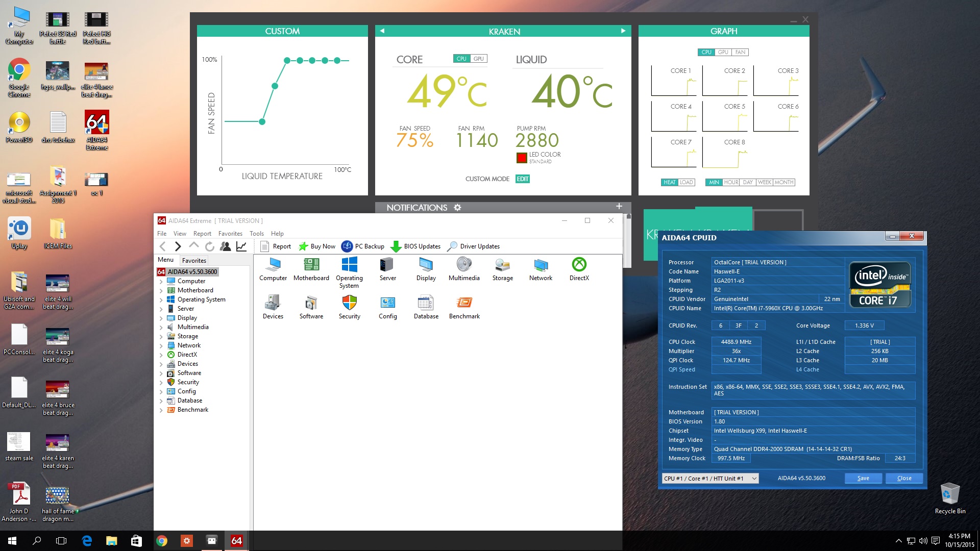Switch to the Favorites tab
This screenshot has height=551, width=980.
point(194,261)
